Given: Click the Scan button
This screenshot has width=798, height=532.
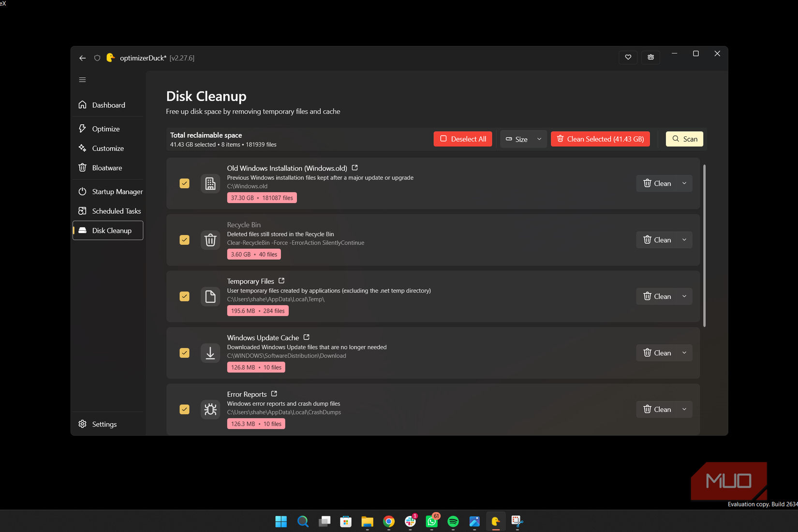Looking at the screenshot, I should click(684, 139).
